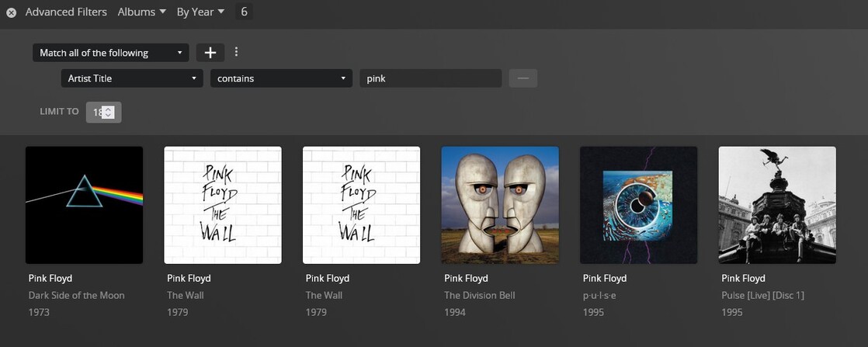
Task: Click the Dark Side of the Moon title
Action: (x=76, y=295)
